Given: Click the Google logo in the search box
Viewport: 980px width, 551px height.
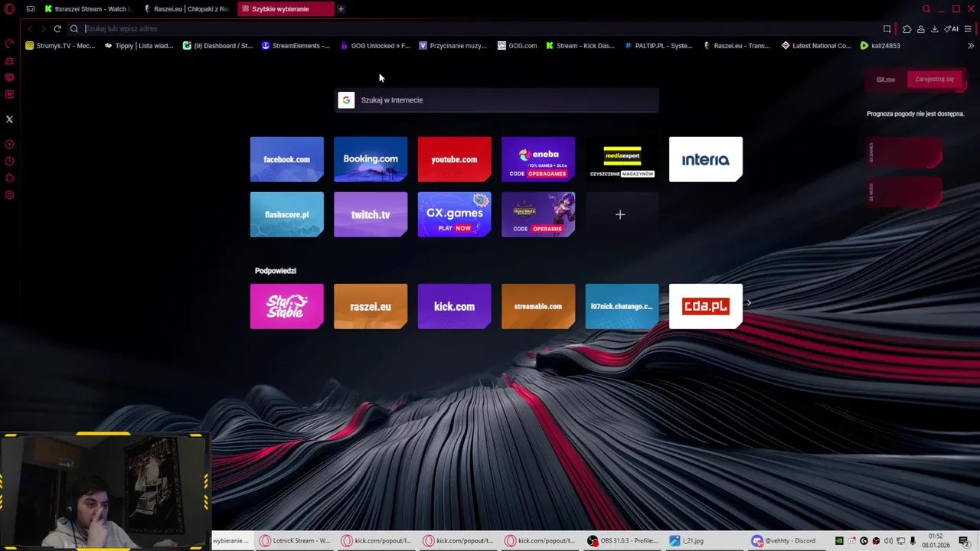Looking at the screenshot, I should [346, 100].
